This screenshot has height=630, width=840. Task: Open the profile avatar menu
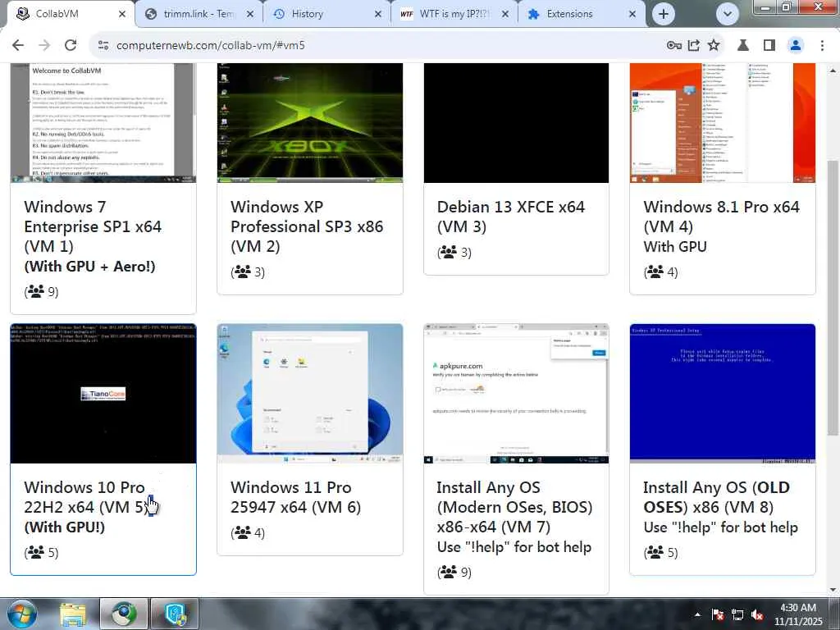(x=796, y=46)
